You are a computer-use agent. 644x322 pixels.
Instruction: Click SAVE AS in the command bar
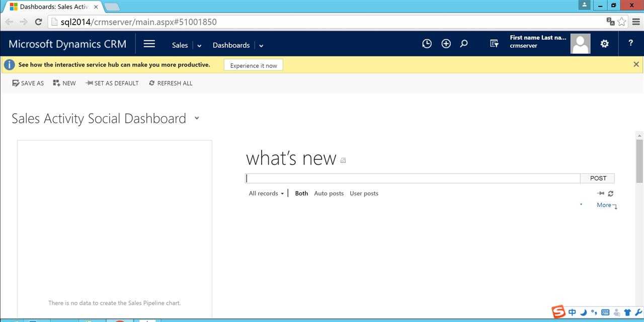(28, 83)
